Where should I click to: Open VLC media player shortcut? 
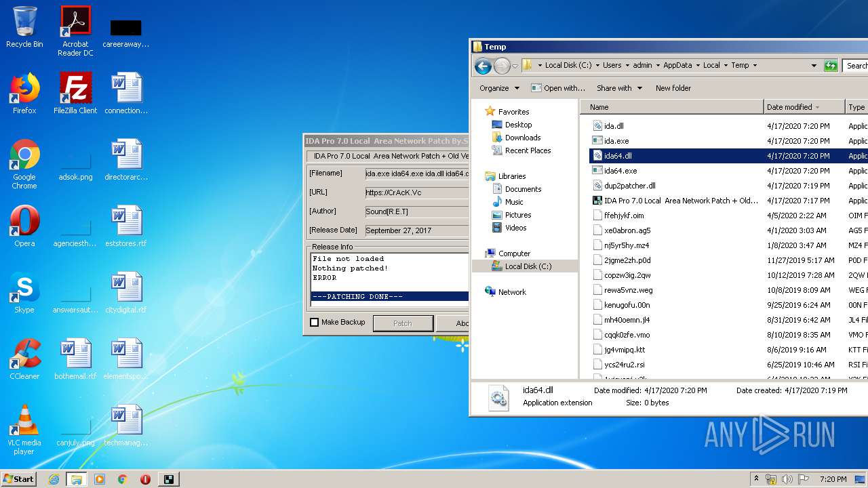pos(24,430)
